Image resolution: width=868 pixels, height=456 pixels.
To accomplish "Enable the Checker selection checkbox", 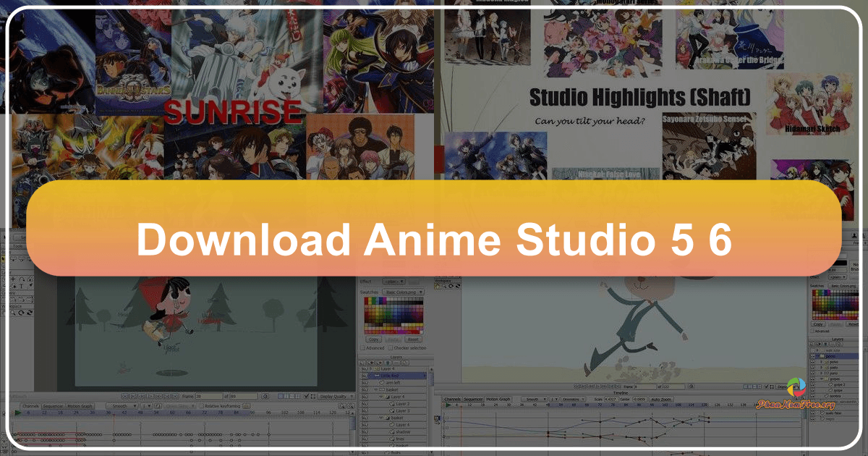I will point(391,348).
